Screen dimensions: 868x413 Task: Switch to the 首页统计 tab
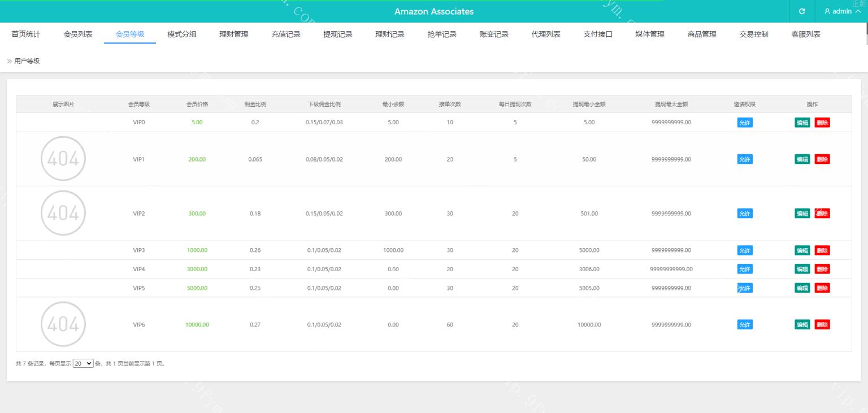coord(26,34)
